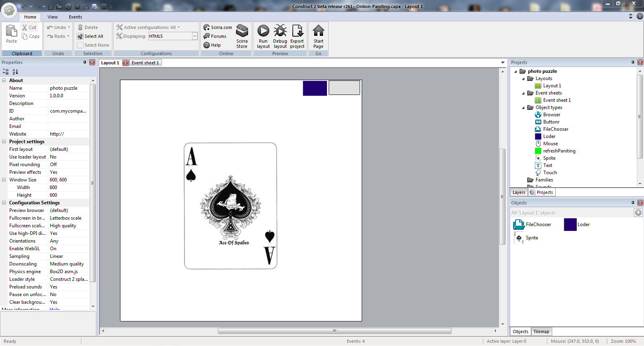Toggle auto-hide pin on Projects panel
Viewport: 644px width, 346px height.
tap(633, 62)
